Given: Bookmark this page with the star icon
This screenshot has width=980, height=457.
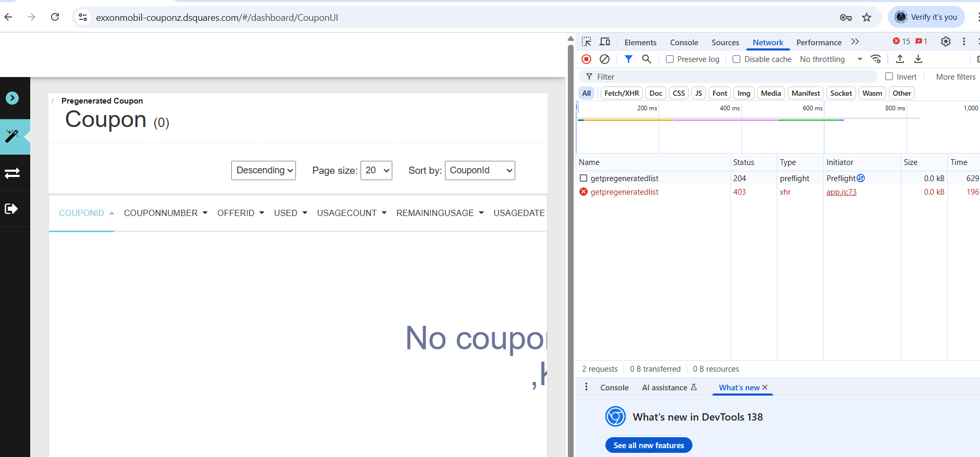Looking at the screenshot, I should [866, 17].
